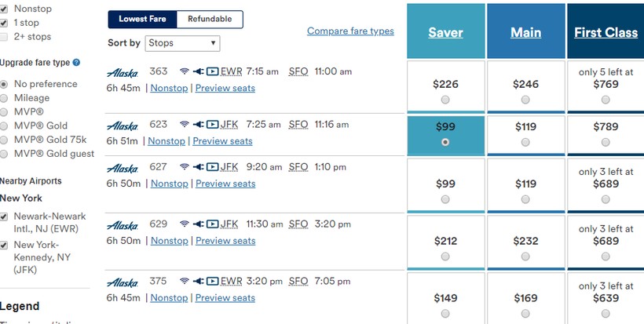Open the Compare fare types link
This screenshot has width=644, height=324.
[350, 31]
